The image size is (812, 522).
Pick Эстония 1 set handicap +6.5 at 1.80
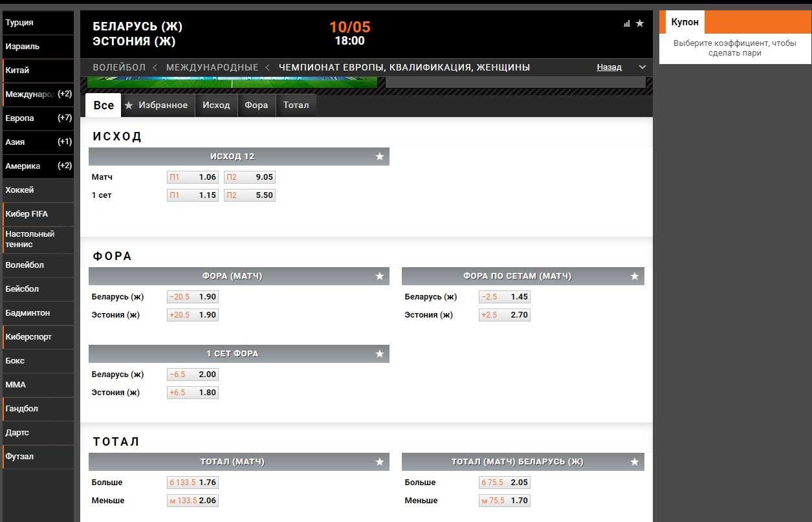click(192, 393)
